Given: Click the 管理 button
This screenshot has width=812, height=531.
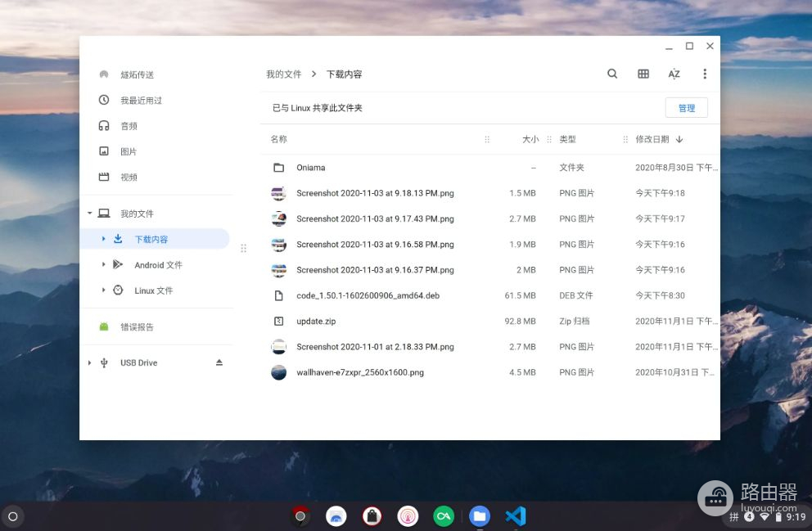Looking at the screenshot, I should click(x=686, y=108).
